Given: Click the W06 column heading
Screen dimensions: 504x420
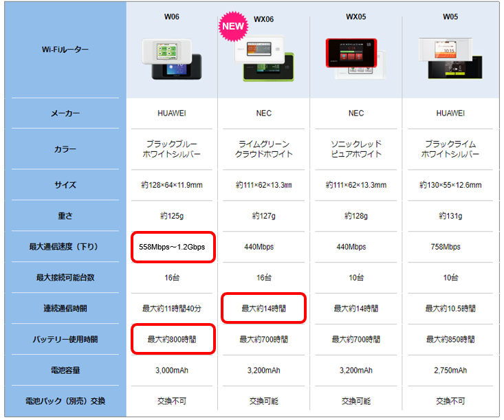Looking at the screenshot, I should pos(172,16).
